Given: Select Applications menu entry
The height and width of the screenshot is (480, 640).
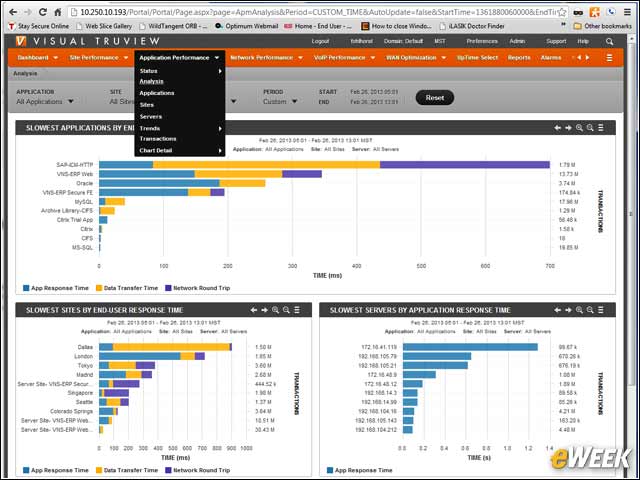Looking at the screenshot, I should [157, 93].
